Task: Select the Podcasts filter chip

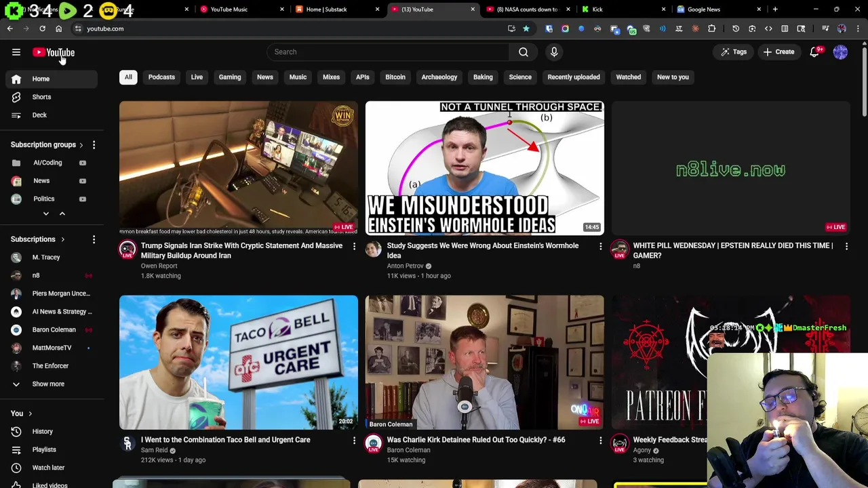Action: (x=161, y=77)
